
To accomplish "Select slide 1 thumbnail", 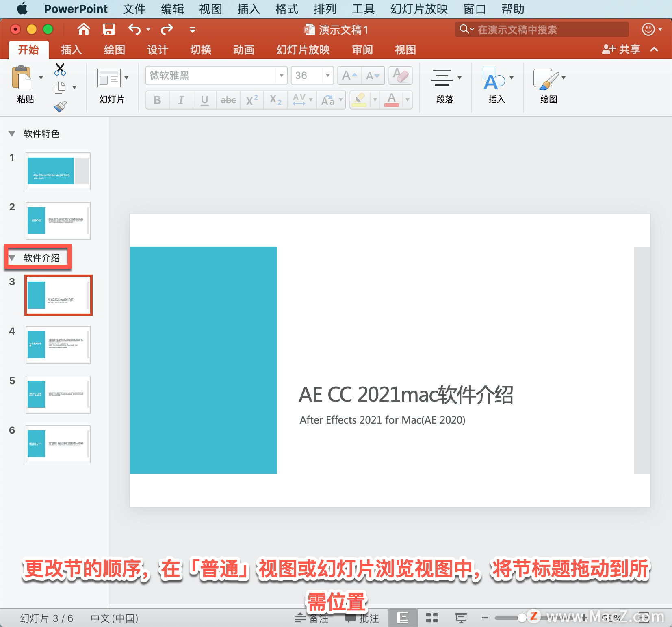I will tap(58, 171).
